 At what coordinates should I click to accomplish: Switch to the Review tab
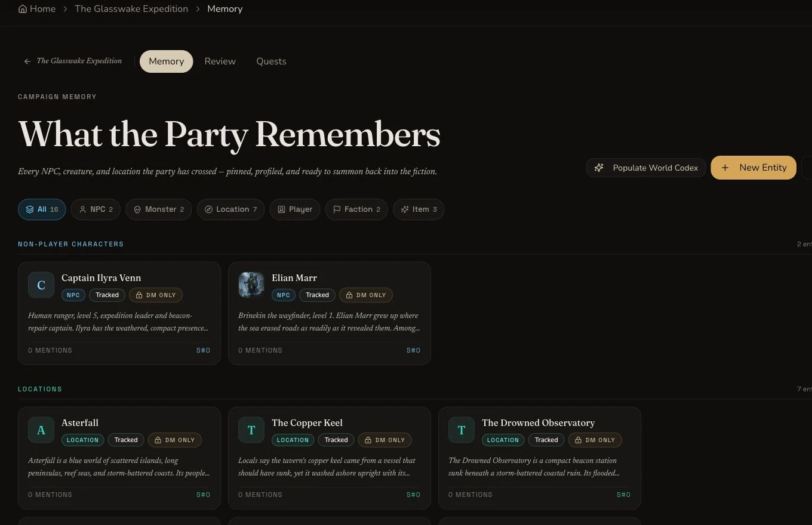point(220,61)
